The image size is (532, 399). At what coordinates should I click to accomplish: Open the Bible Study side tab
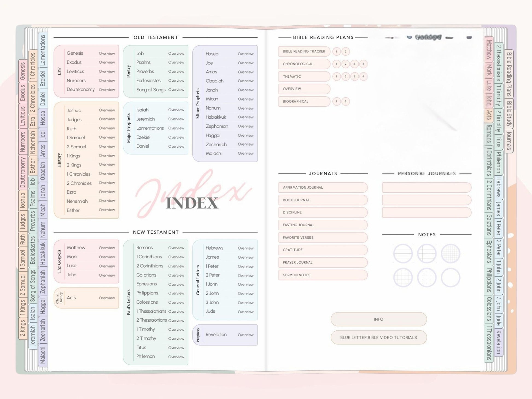[508, 114]
